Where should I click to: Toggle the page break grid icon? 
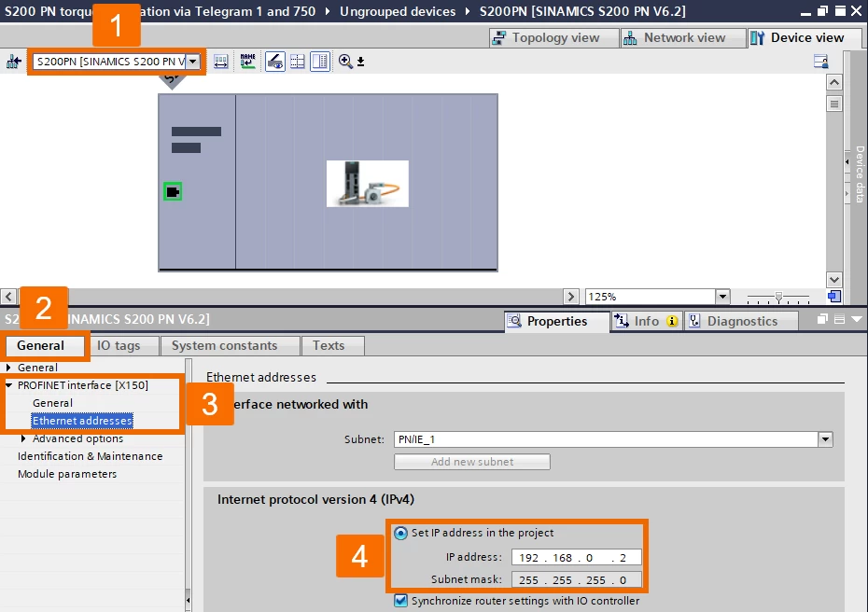coord(298,62)
